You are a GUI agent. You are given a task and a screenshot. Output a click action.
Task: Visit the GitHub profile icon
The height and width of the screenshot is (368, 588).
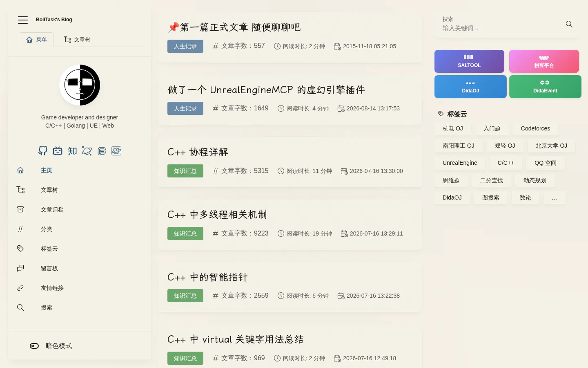click(43, 151)
